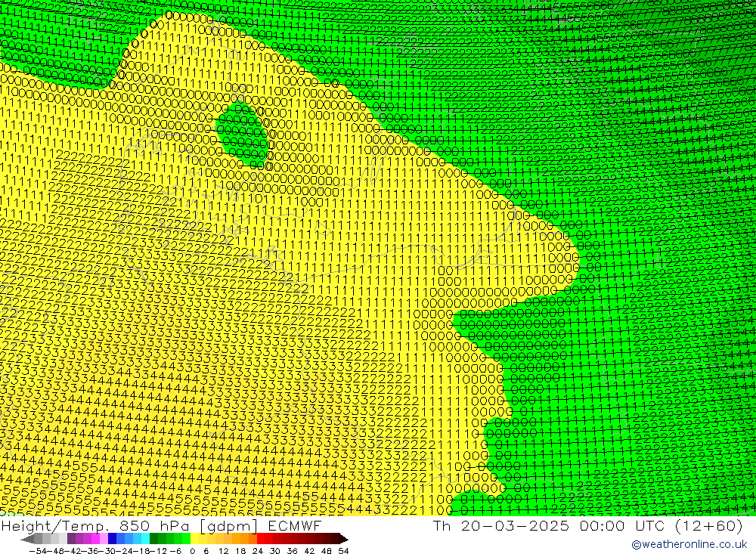
Task: Click the 'Th 20-03-2025 00:00 UTC (12+60)' timestamp
Action: tap(587, 525)
